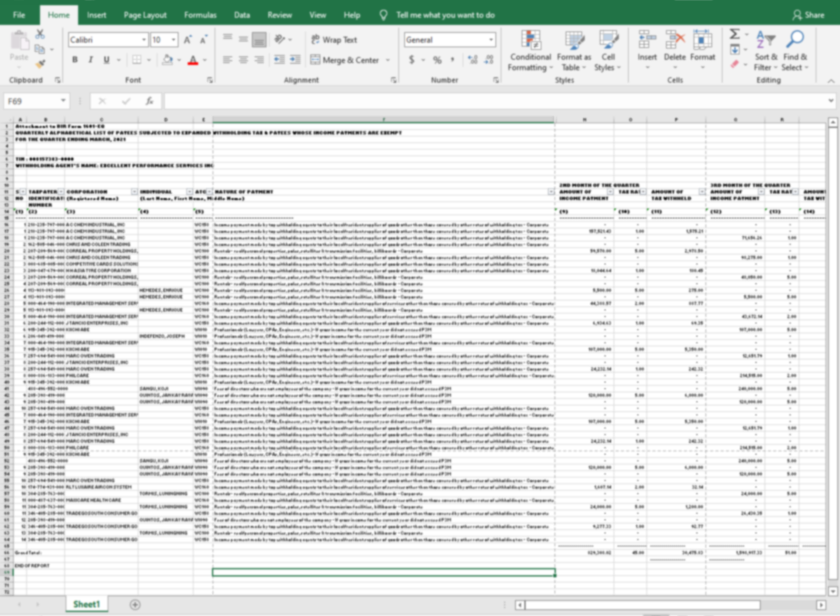Click the Share button
Screen dimensions: 840x616
pyautogui.click(x=808, y=15)
